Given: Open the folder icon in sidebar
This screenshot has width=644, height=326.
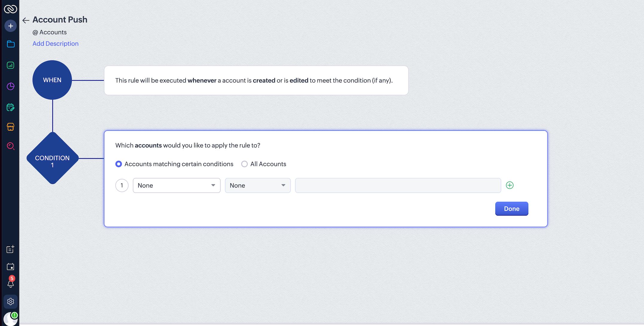Looking at the screenshot, I should pos(11,44).
